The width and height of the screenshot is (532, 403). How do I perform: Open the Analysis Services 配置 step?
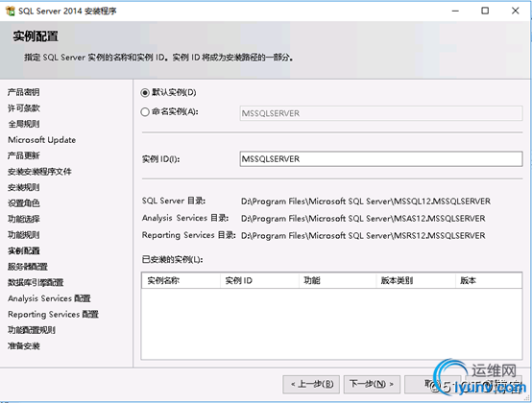49,298
